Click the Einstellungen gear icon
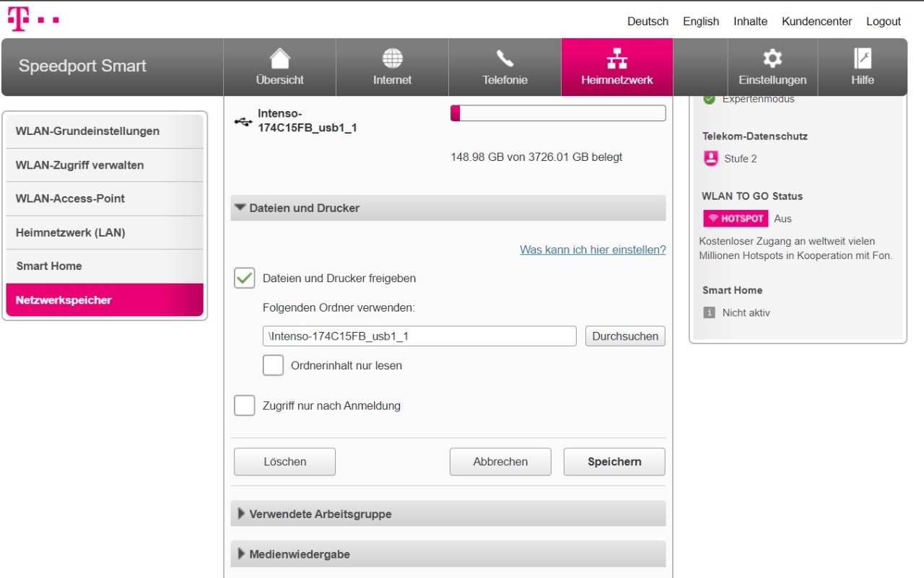The width and height of the screenshot is (924, 578). [772, 58]
